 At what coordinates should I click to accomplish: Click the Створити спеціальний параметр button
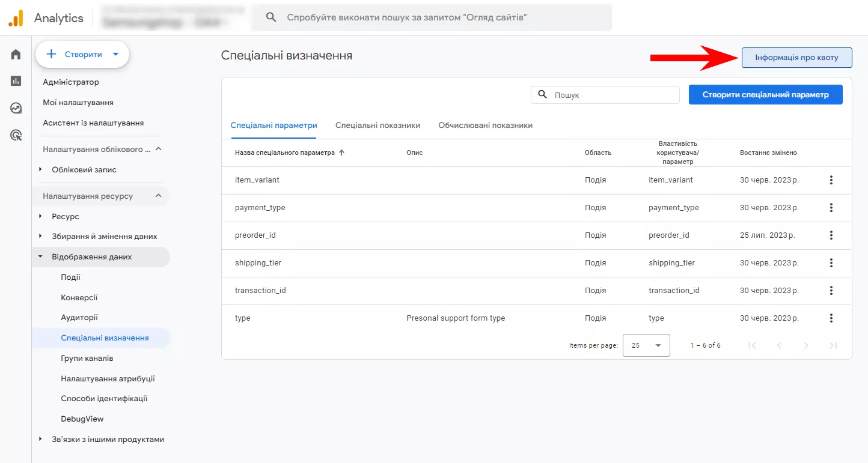click(x=766, y=95)
